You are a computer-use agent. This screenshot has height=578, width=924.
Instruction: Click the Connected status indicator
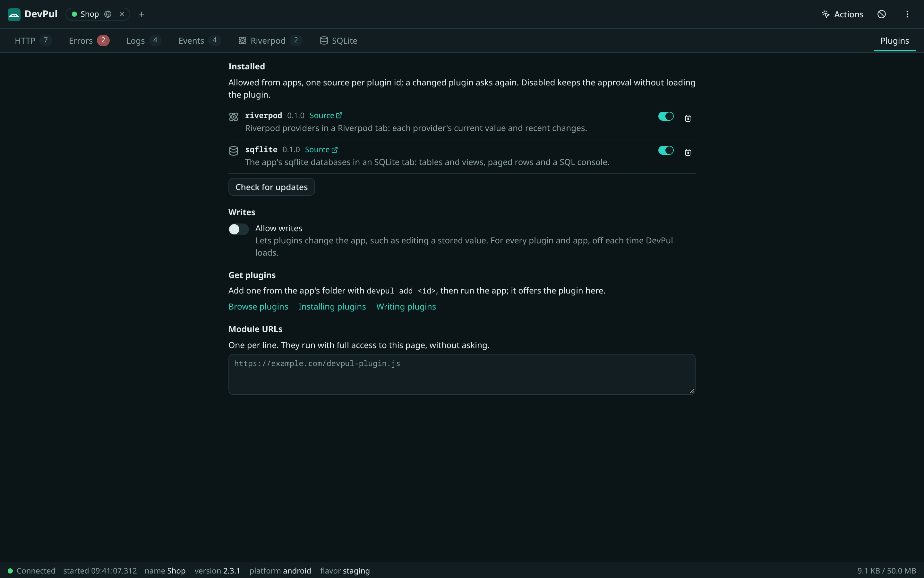[31, 571]
